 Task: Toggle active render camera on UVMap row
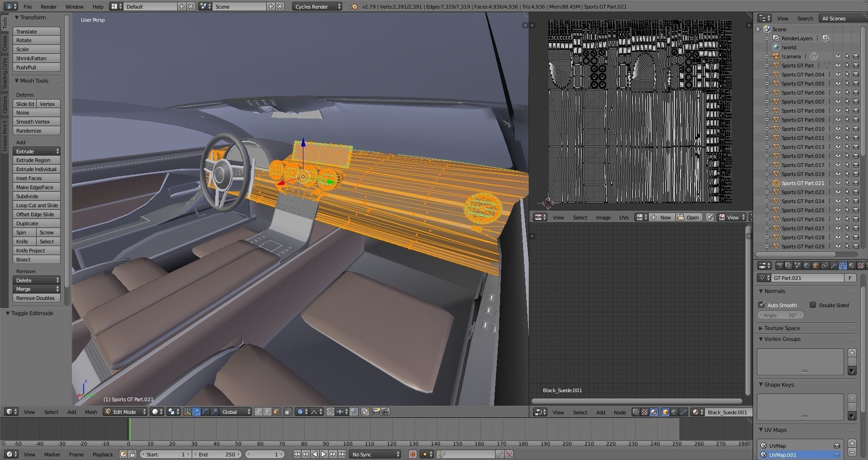(x=837, y=446)
